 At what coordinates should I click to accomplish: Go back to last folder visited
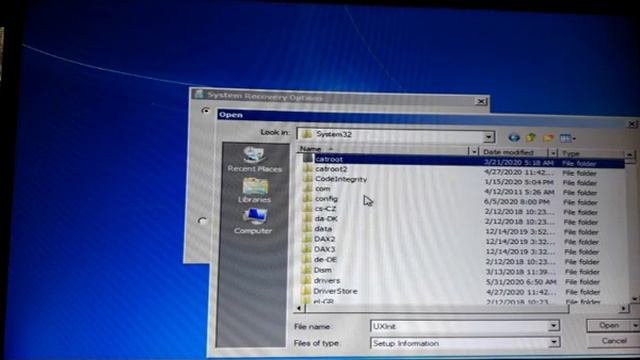(514, 138)
